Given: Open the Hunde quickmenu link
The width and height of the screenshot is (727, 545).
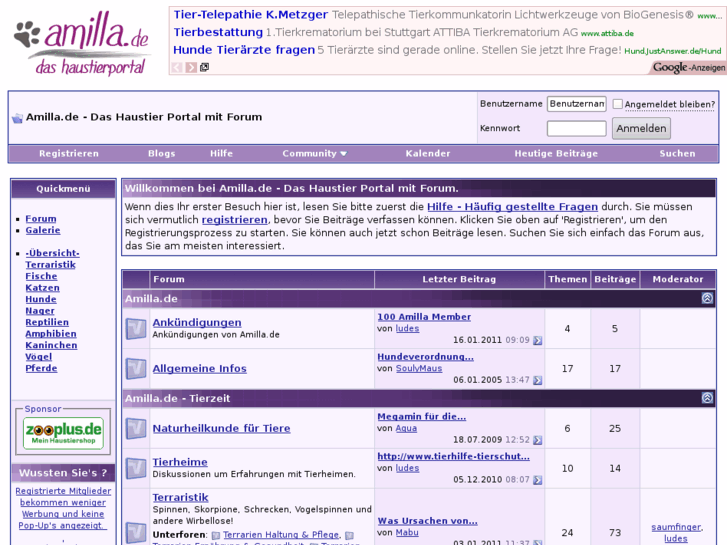Looking at the screenshot, I should pos(41,299).
